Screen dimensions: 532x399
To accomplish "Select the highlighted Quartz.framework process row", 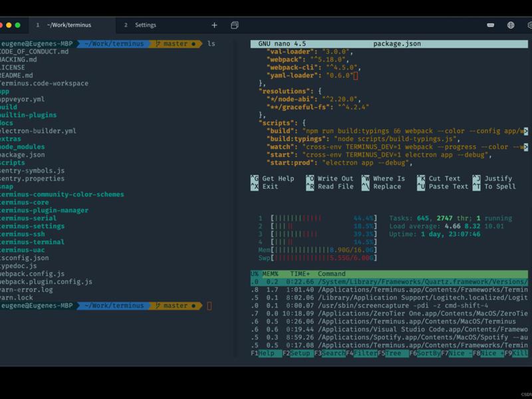I will [389, 281].
